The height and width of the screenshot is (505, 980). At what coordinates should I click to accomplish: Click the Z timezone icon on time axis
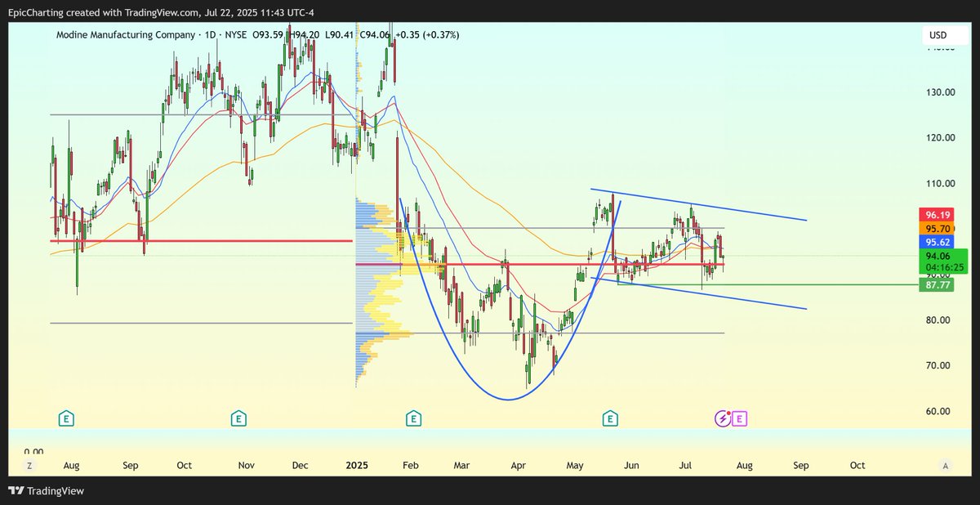point(29,465)
